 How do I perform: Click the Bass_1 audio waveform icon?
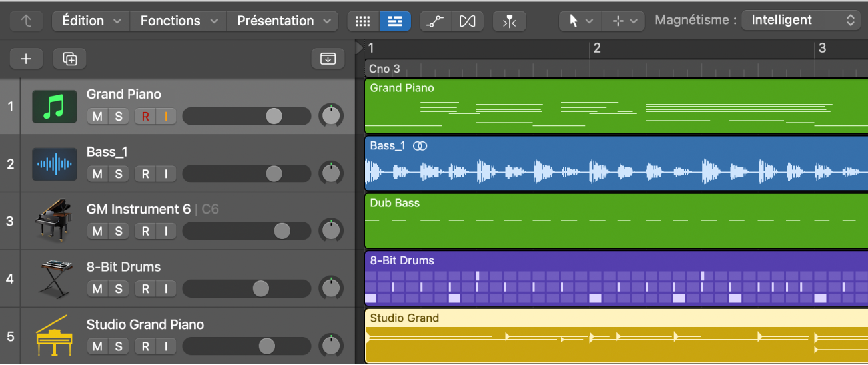(x=54, y=164)
